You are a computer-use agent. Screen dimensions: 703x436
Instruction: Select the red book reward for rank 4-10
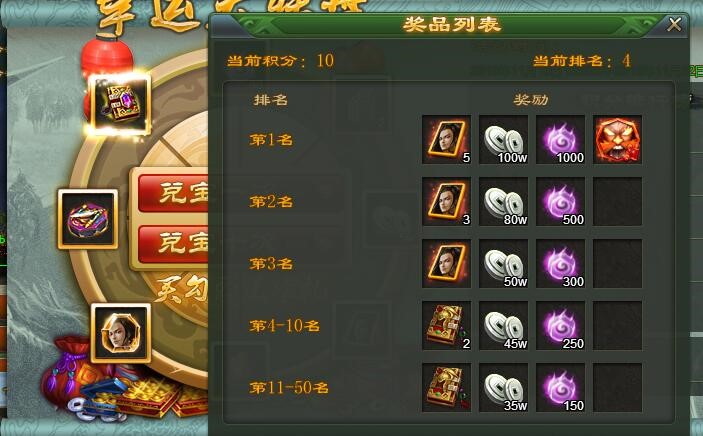[446, 325]
